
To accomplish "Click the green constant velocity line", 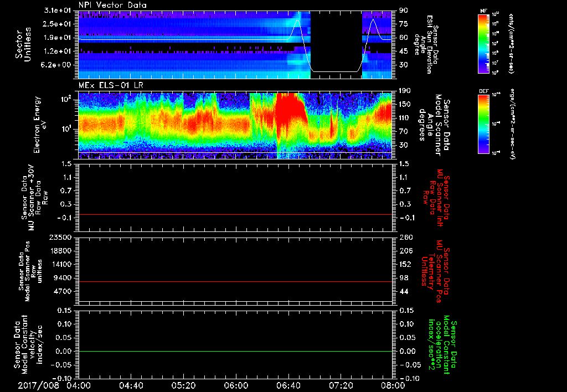I will [x=235, y=352].
